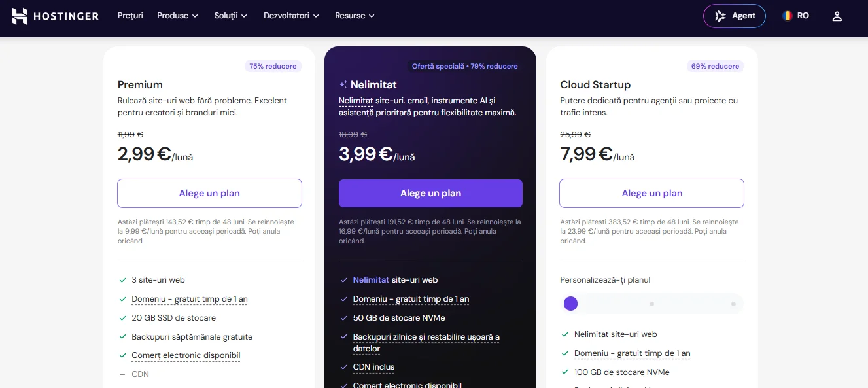Click checkmark beside 3 site-uri web

click(122, 280)
